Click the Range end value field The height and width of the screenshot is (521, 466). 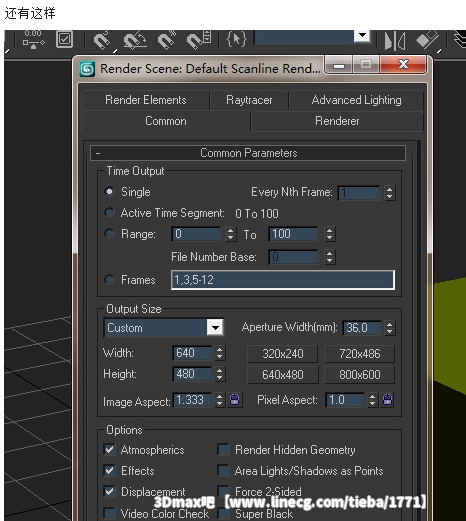click(293, 234)
